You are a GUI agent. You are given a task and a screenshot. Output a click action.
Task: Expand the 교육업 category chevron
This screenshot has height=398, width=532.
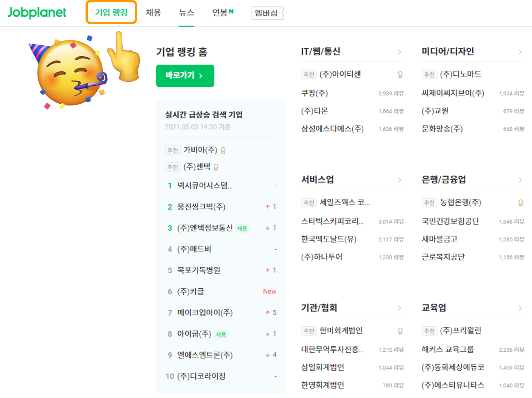pos(520,308)
